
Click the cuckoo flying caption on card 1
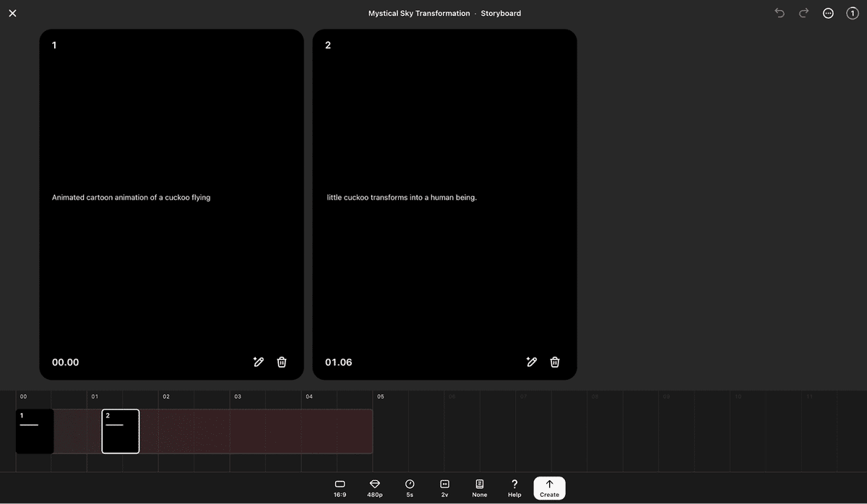(131, 197)
